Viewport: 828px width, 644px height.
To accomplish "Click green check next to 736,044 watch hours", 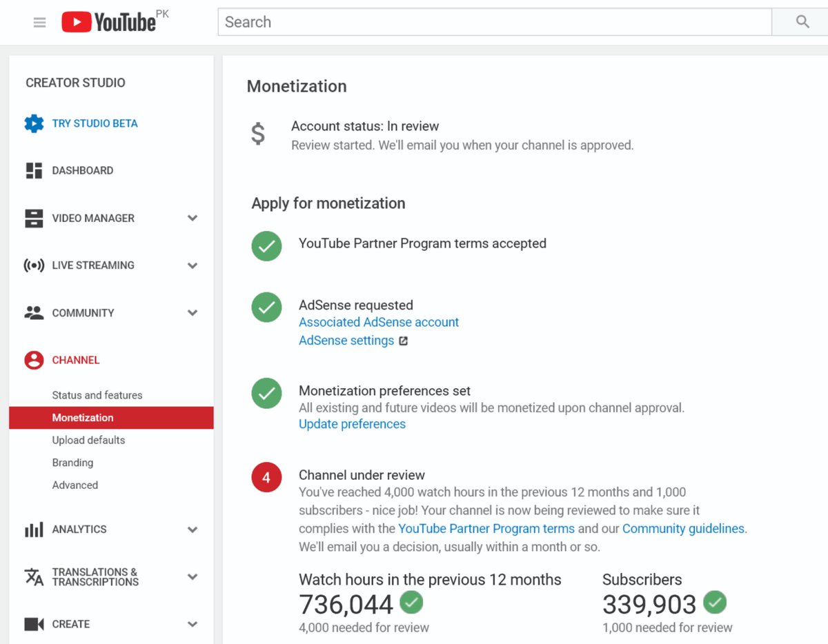I will tap(411, 603).
